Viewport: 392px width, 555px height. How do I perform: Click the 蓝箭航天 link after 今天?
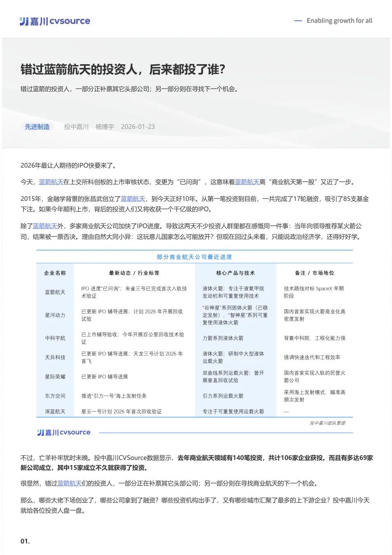51,182
